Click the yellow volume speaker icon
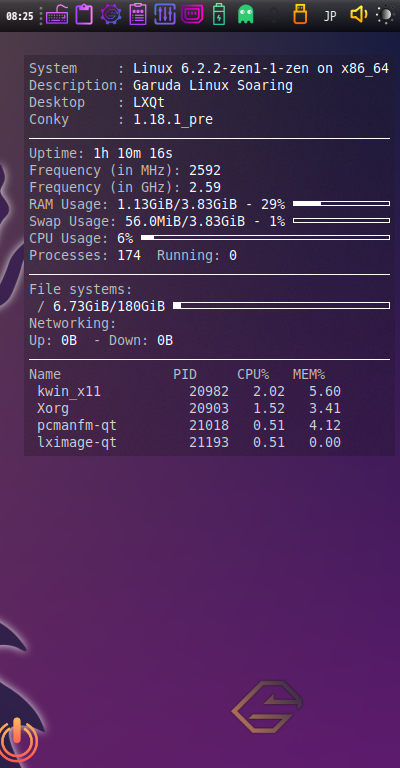This screenshot has height=768, width=400. pos(359,14)
